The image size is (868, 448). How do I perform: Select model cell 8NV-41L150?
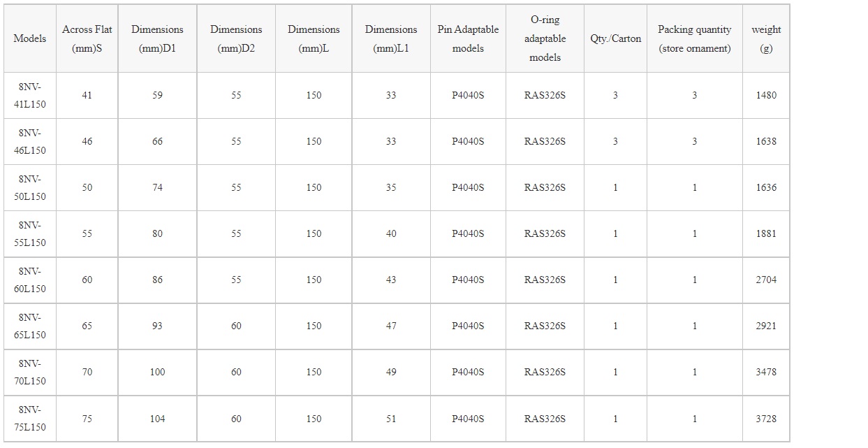(30, 95)
